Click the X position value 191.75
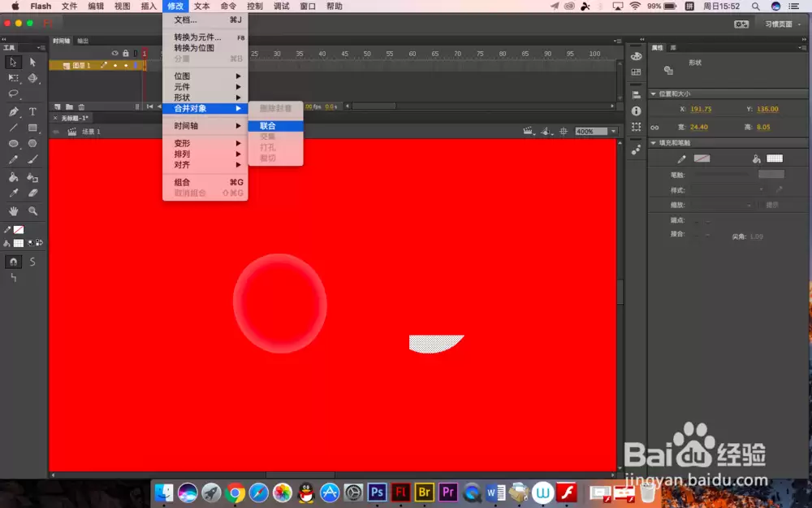 click(x=701, y=109)
